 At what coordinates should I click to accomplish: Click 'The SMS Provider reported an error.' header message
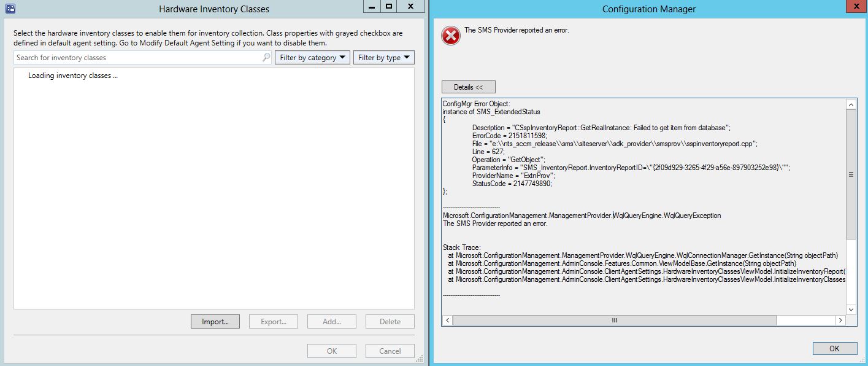pos(517,29)
